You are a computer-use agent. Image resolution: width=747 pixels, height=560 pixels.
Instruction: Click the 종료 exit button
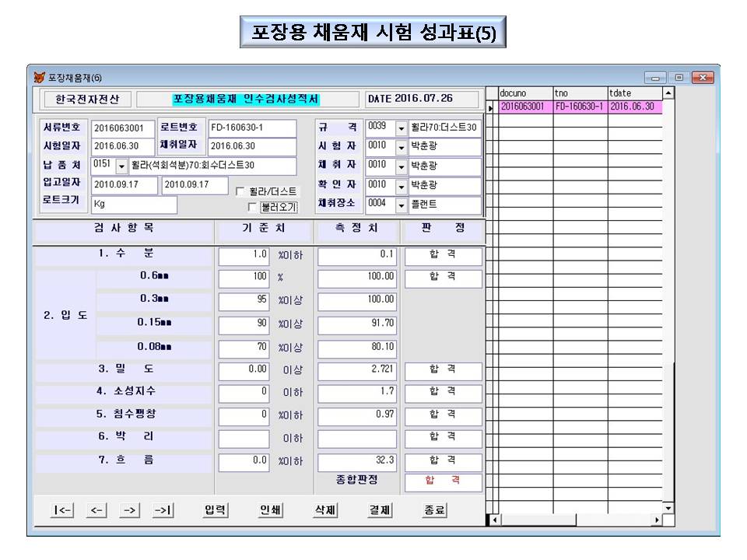(434, 510)
